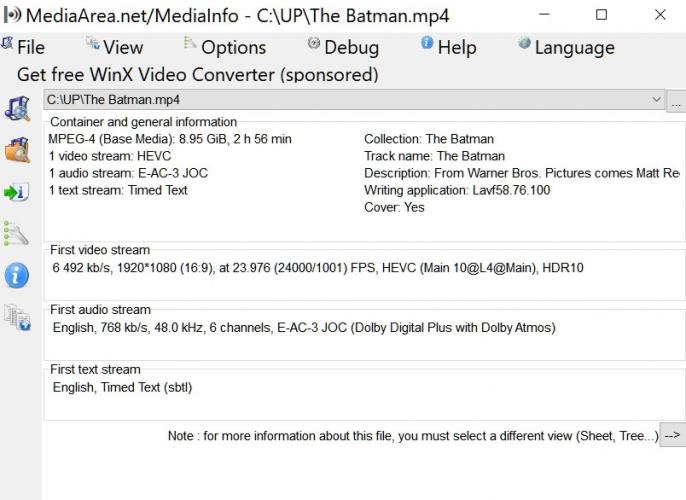Click the sponsored WinX Video Converter link

pos(198,75)
